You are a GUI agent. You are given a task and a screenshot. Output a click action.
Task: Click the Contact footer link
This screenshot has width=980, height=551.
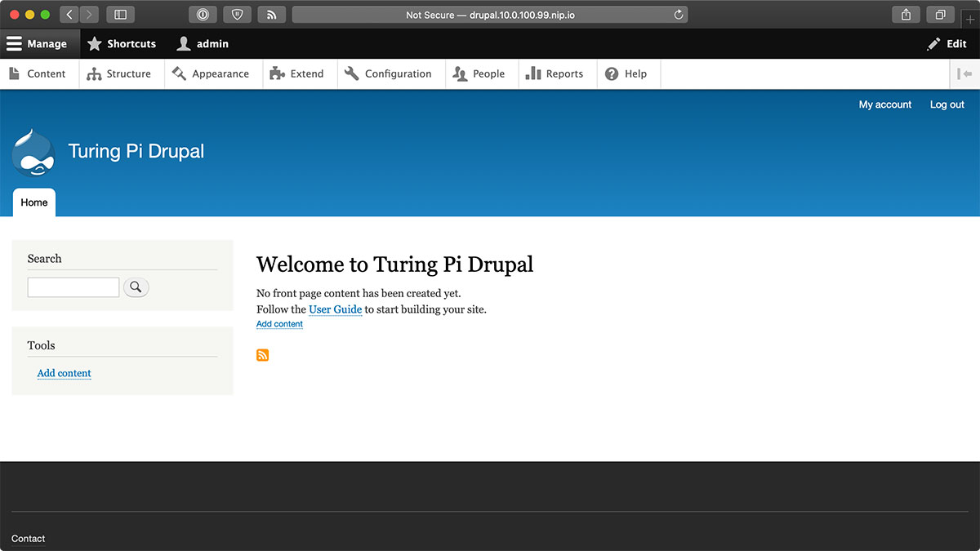(29, 539)
